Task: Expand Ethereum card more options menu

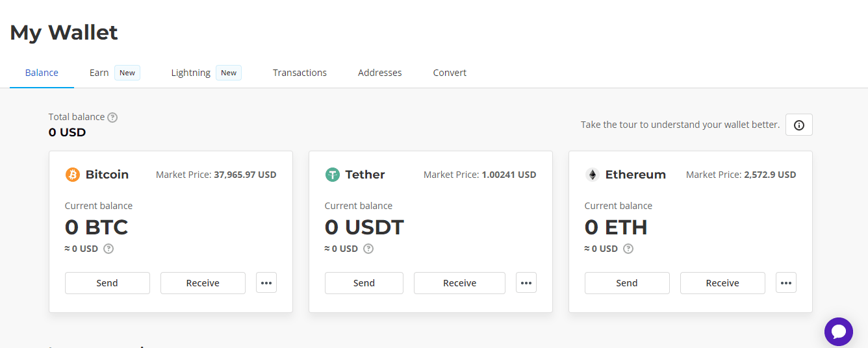Action: tap(786, 283)
